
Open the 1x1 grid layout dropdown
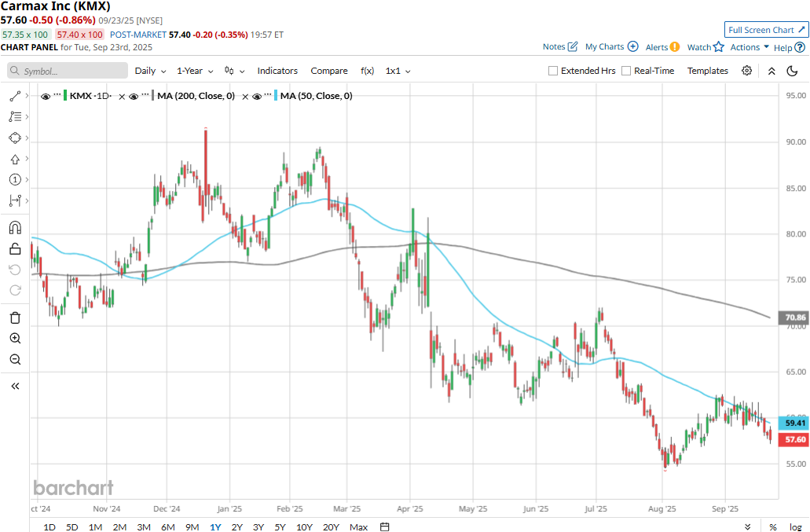[x=398, y=71]
